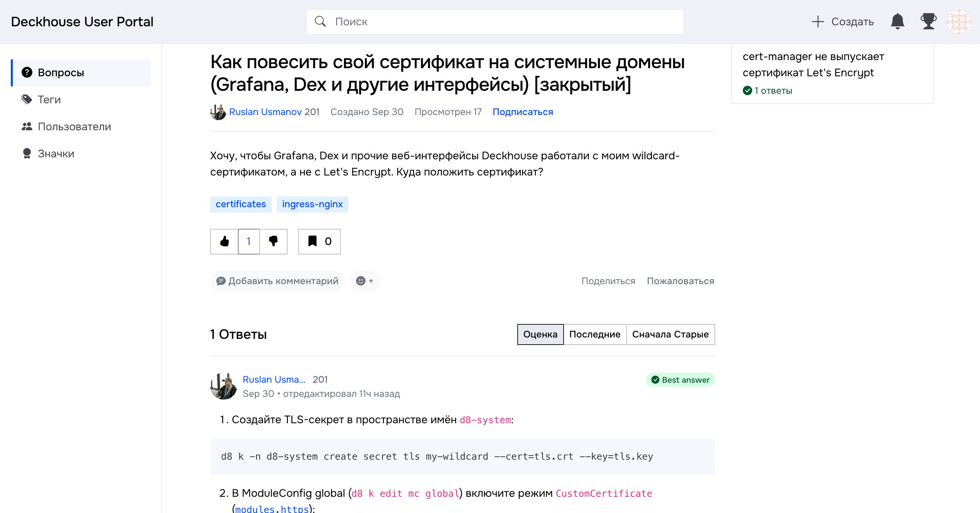Click the question author's small avatar
The width and height of the screenshot is (980, 513).
(218, 112)
